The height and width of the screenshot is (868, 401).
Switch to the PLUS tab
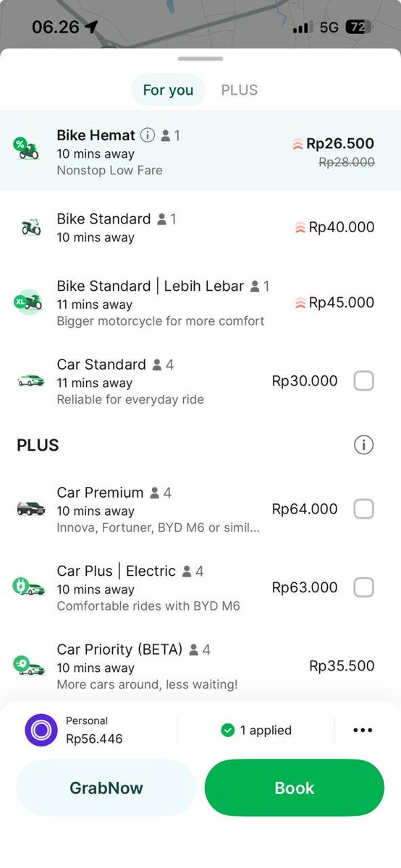click(240, 90)
